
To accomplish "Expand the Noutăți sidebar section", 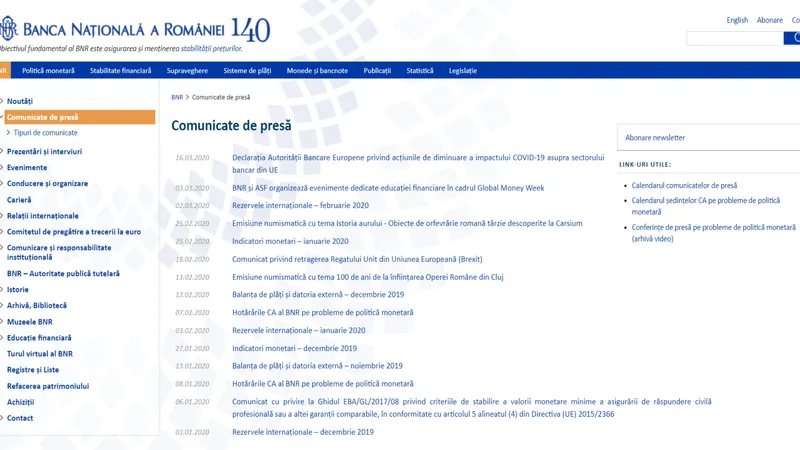I will pos(20,101).
